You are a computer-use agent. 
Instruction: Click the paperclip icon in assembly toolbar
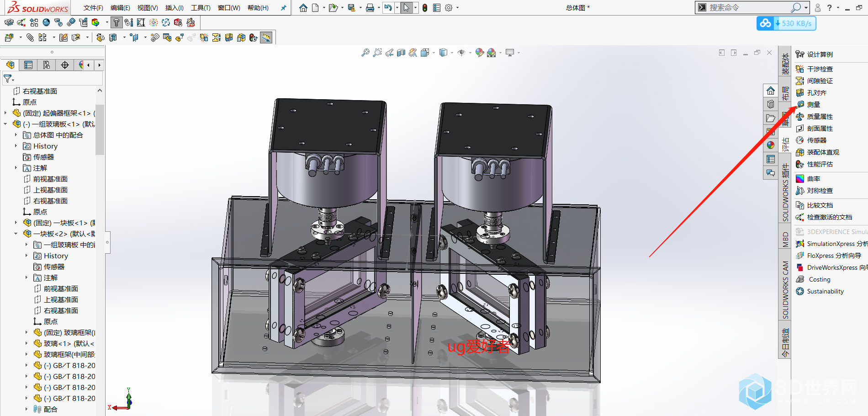click(x=30, y=37)
